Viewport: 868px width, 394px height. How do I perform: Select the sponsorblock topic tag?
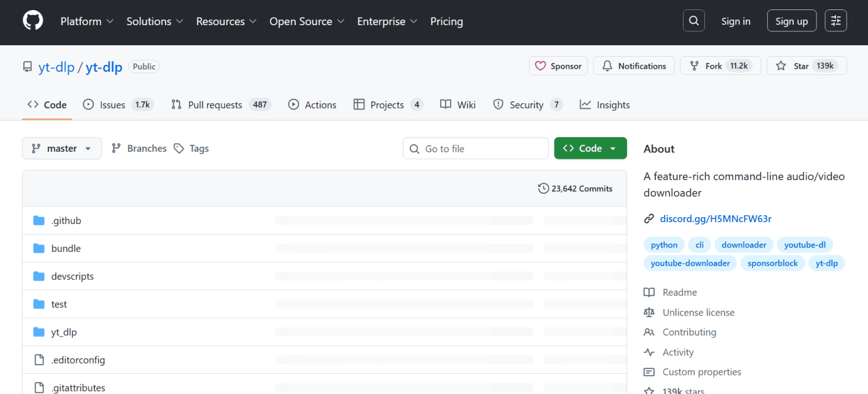[772, 263]
